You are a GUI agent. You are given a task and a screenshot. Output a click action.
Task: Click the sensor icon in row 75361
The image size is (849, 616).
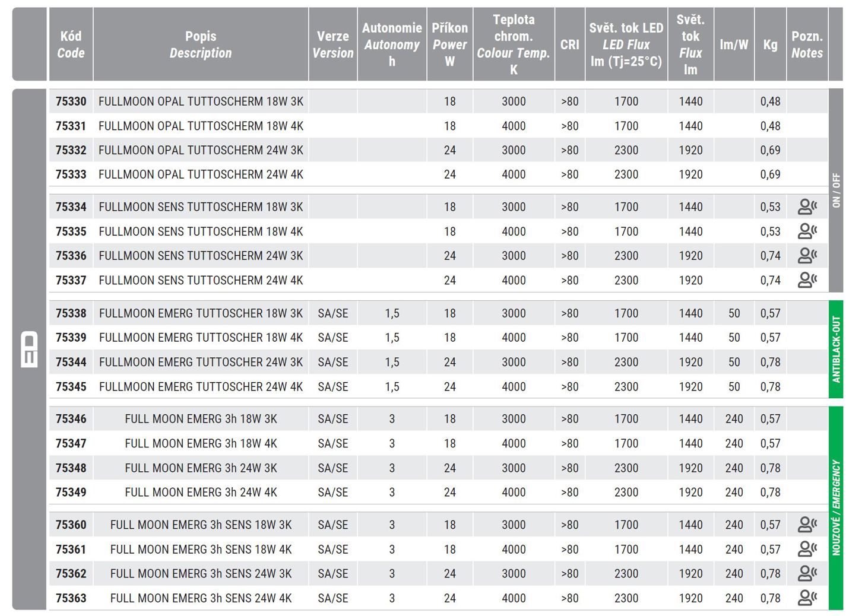[x=807, y=549]
